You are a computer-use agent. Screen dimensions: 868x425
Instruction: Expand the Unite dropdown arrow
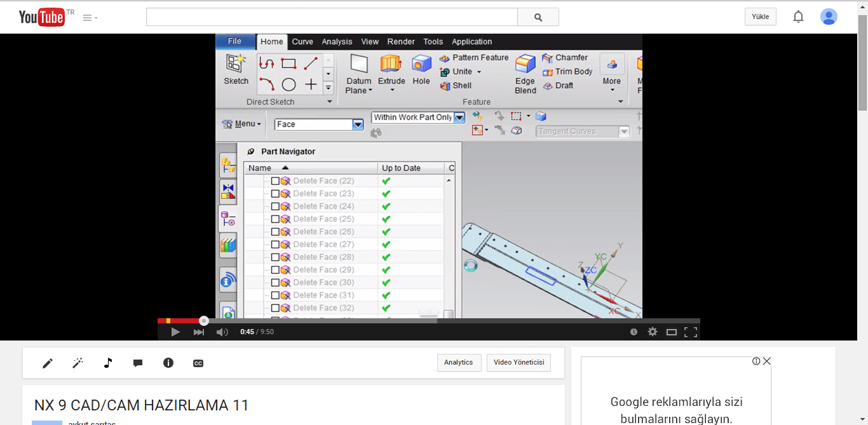pos(479,72)
